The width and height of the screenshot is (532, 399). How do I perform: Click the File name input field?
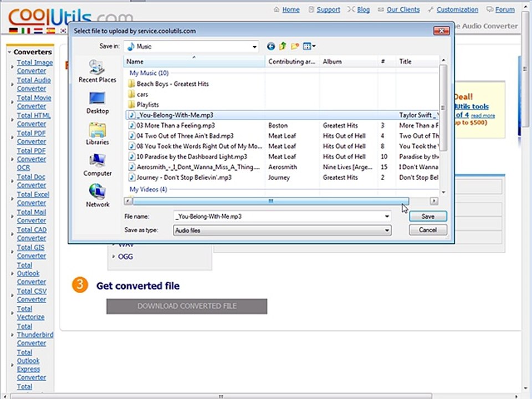278,217
